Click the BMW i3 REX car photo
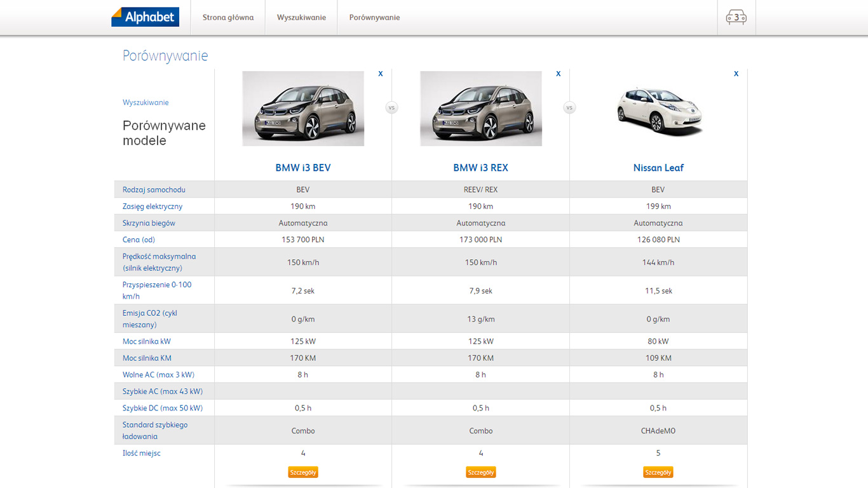Viewport: 868px width, 488px height. [481, 109]
